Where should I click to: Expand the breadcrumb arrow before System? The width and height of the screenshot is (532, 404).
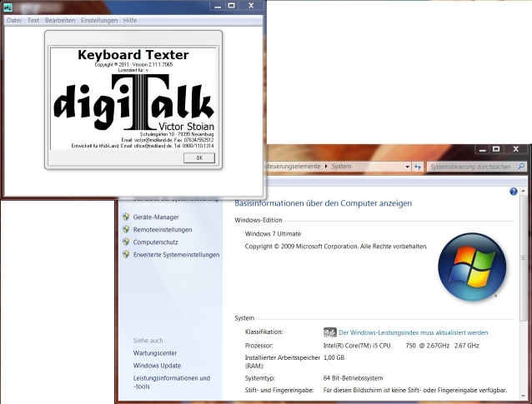(326, 167)
